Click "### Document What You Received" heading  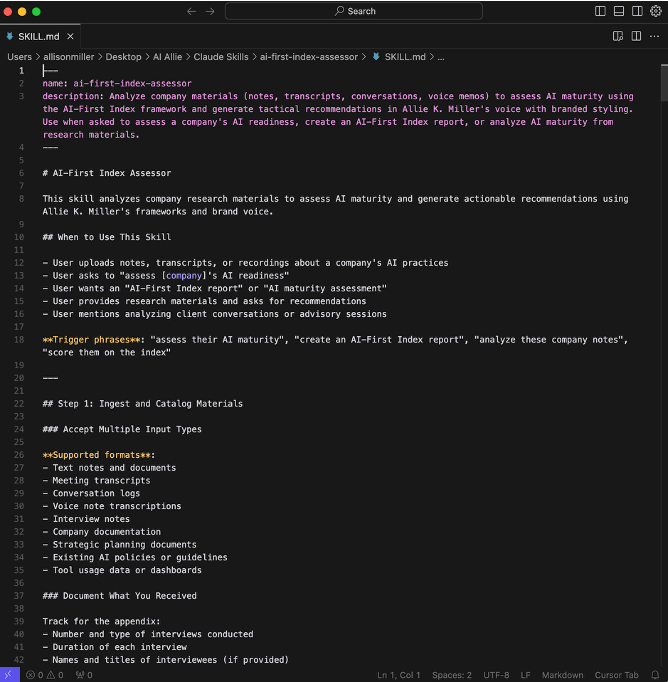120,596
